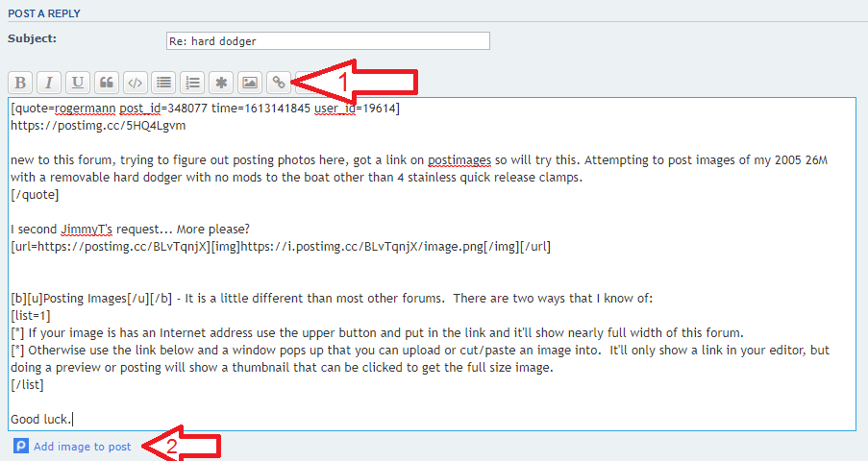Apply italic formatting with the I button

(49, 83)
